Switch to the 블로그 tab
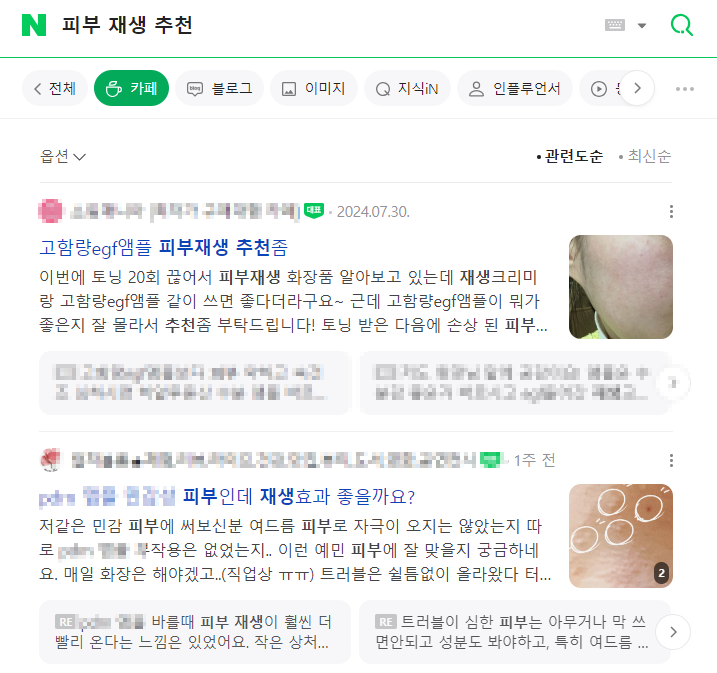This screenshot has height=673, width=717. tap(219, 88)
